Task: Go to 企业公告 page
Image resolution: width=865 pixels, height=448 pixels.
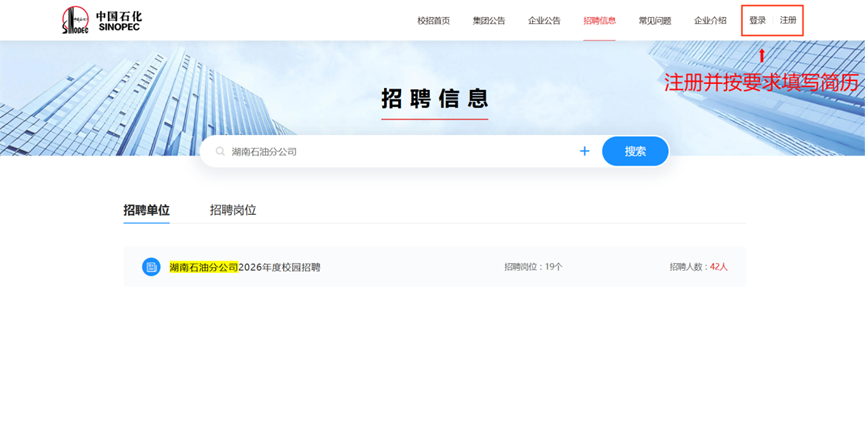Action: pos(544,21)
